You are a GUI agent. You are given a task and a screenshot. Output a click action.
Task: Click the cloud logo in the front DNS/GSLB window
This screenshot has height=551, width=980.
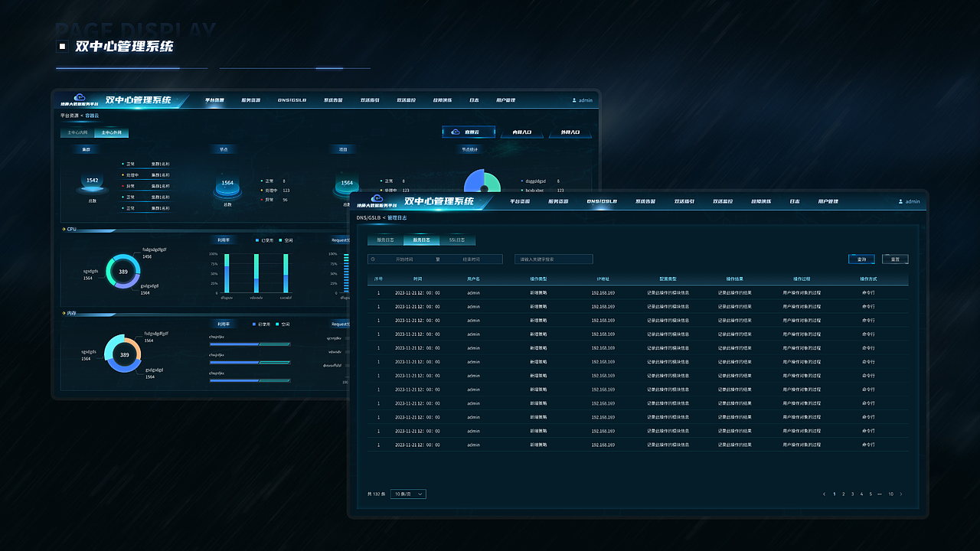pyautogui.click(x=377, y=197)
